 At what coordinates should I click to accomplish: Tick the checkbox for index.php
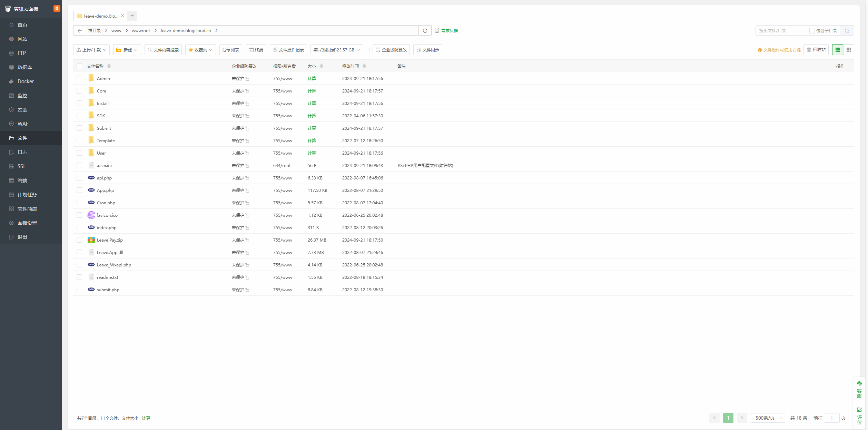(79, 227)
